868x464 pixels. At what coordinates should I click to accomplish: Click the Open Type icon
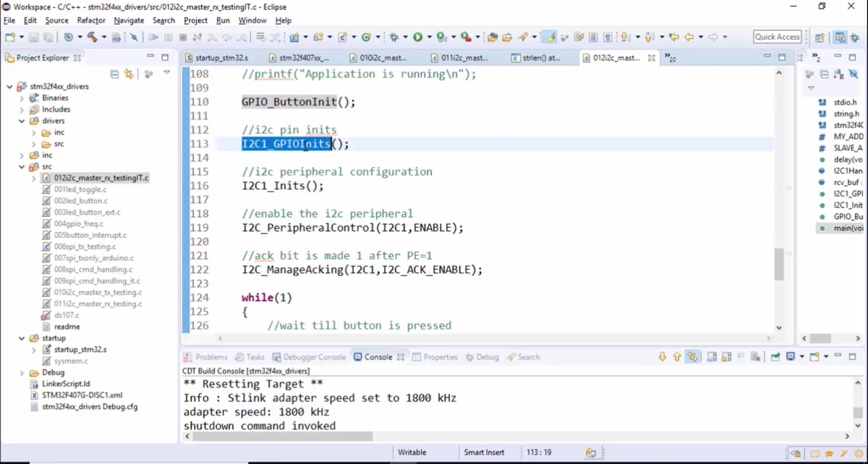[x=493, y=37]
